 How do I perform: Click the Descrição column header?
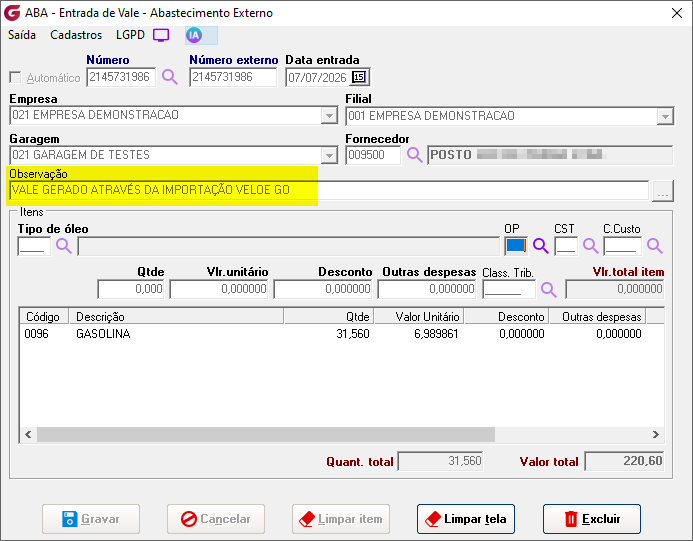(176, 316)
